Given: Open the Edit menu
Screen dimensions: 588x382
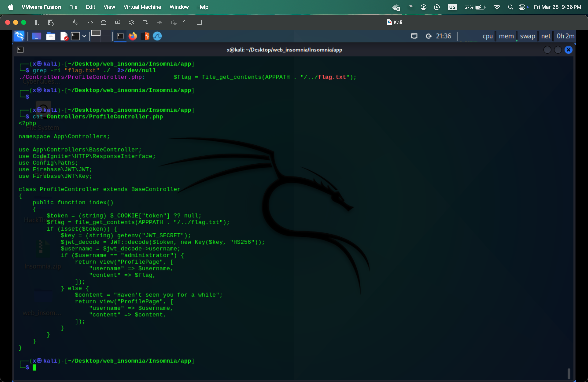Looking at the screenshot, I should (x=90, y=7).
